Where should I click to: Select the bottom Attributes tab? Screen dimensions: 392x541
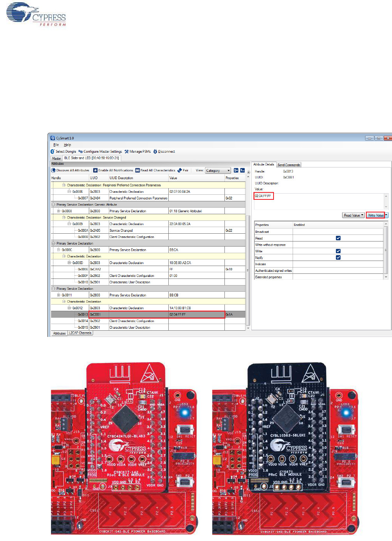pos(59,333)
